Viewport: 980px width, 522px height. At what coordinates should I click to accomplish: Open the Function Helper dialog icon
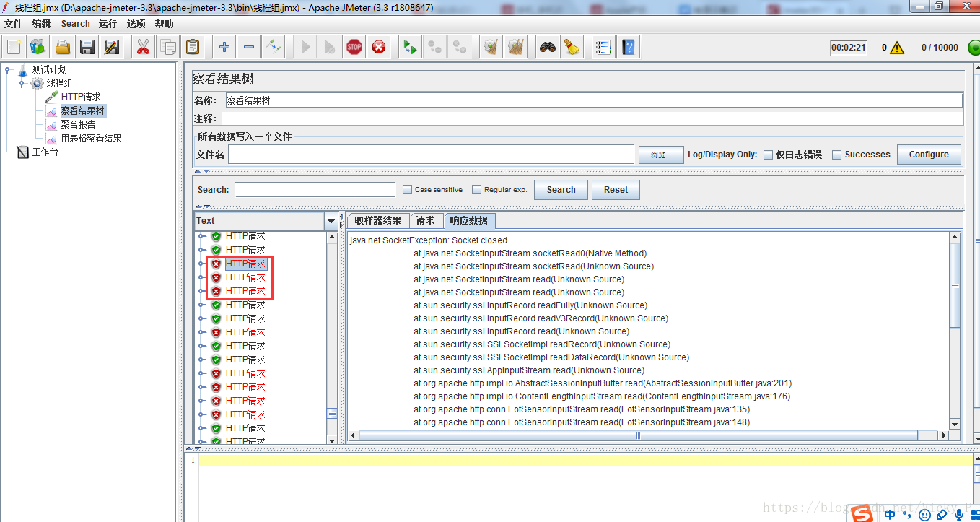pyautogui.click(x=604, y=48)
